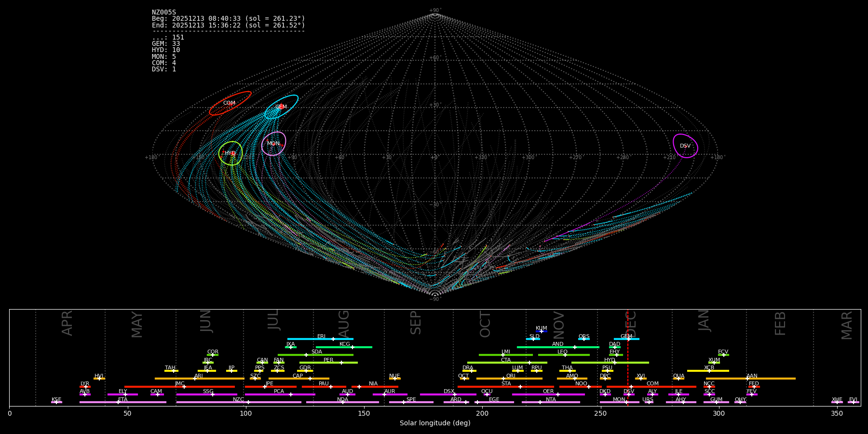
Task: Click the SSG shower bar in timeline
Action: 207,394
